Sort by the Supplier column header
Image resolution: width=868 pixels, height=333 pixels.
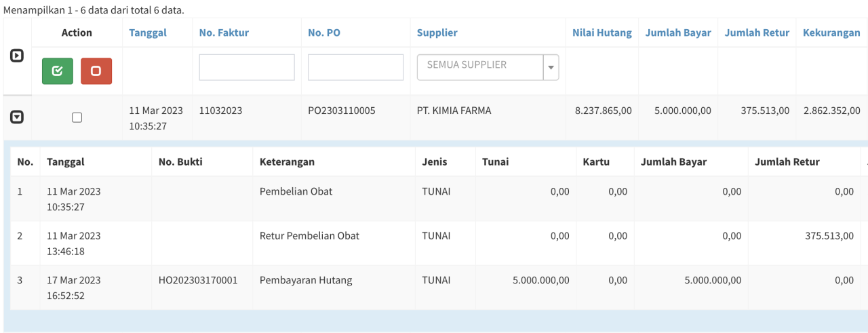(x=437, y=33)
